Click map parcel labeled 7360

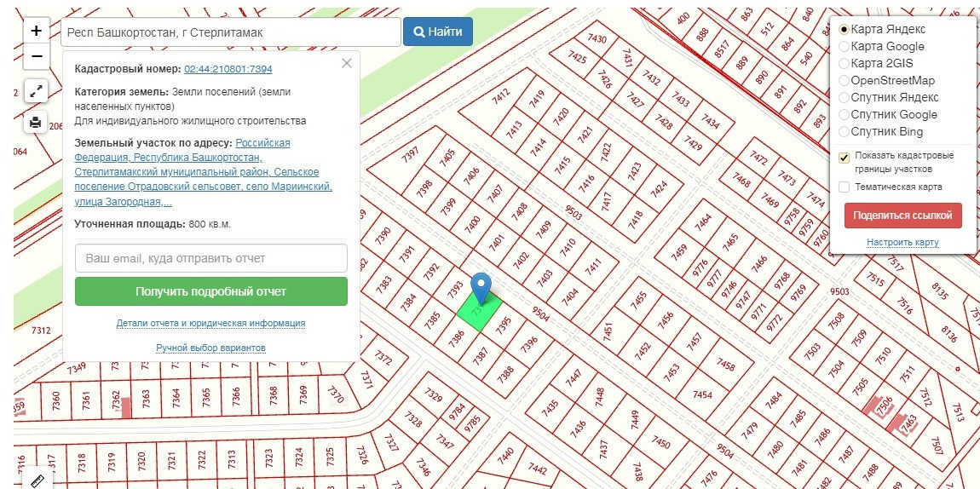pyautogui.click(x=55, y=400)
